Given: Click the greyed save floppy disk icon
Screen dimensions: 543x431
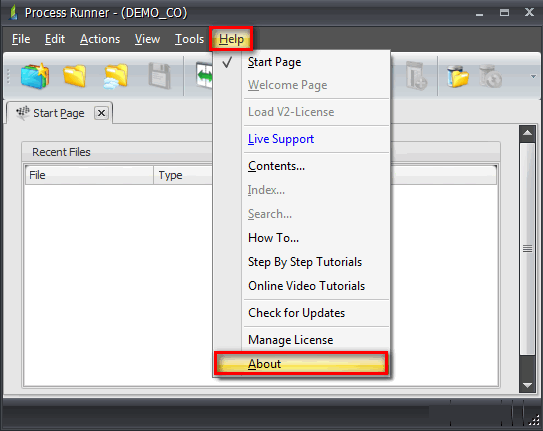Looking at the screenshot, I should (x=160, y=76).
